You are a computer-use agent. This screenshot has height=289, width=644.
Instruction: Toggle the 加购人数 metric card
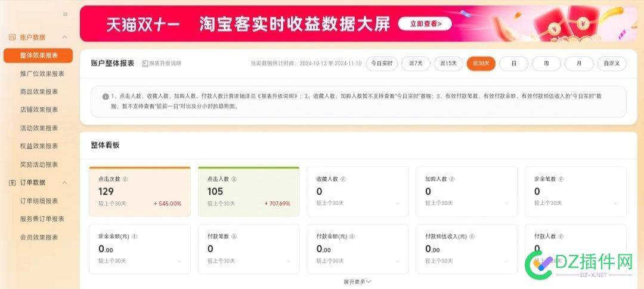[x=466, y=192]
